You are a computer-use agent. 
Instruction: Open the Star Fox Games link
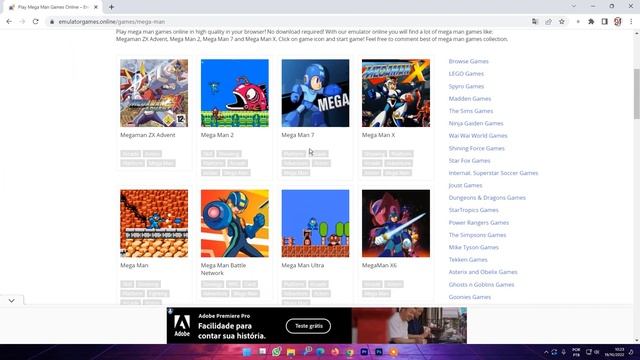click(x=469, y=161)
